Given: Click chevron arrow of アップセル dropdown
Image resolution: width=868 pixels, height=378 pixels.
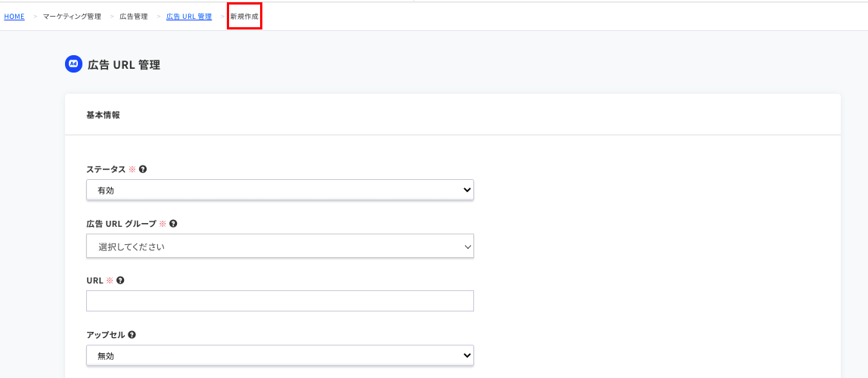Looking at the screenshot, I should tap(466, 356).
